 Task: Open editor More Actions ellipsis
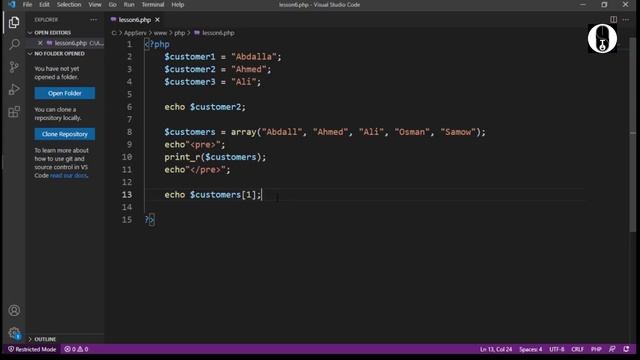click(626, 19)
